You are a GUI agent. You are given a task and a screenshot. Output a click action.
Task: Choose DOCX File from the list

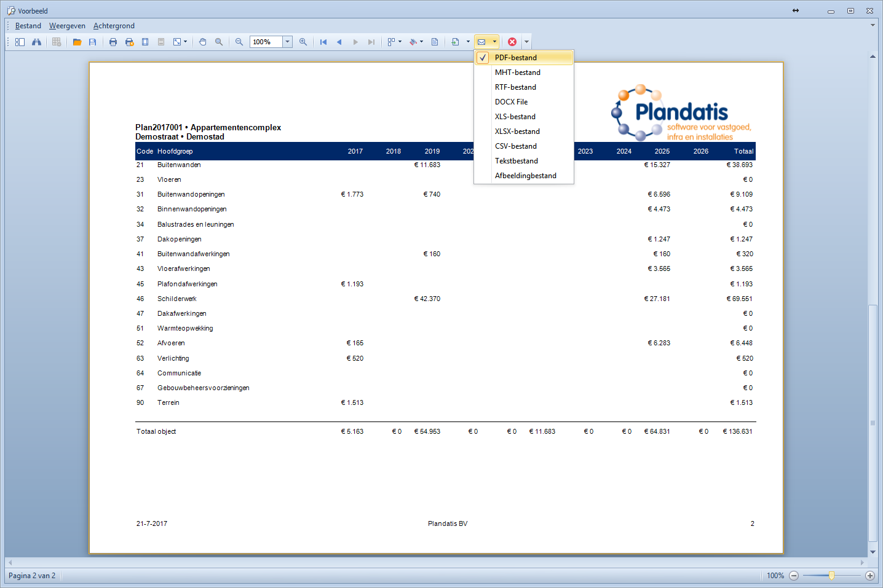(524, 102)
